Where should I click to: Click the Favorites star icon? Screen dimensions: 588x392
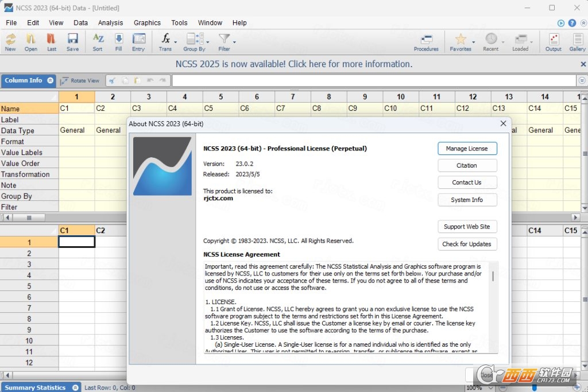pyautogui.click(x=460, y=42)
